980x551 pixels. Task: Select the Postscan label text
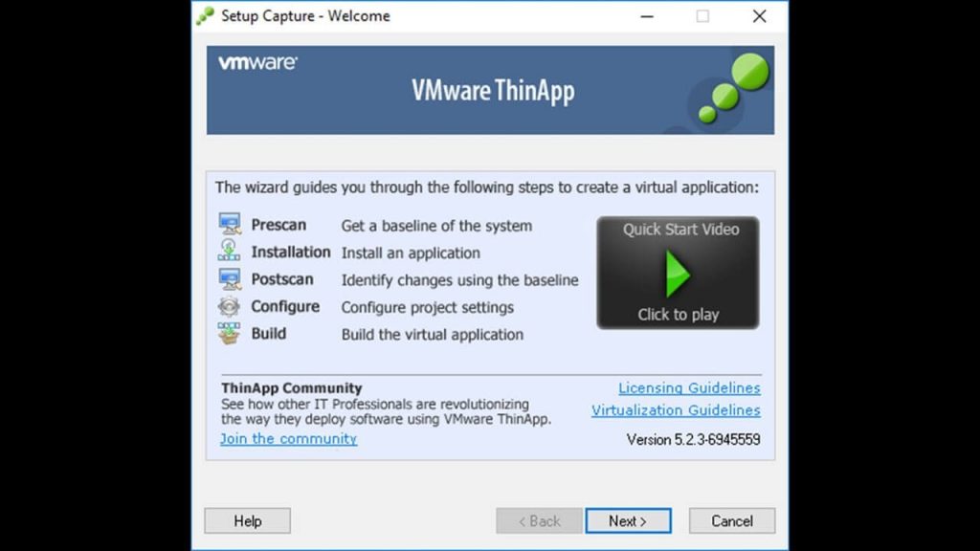282,279
